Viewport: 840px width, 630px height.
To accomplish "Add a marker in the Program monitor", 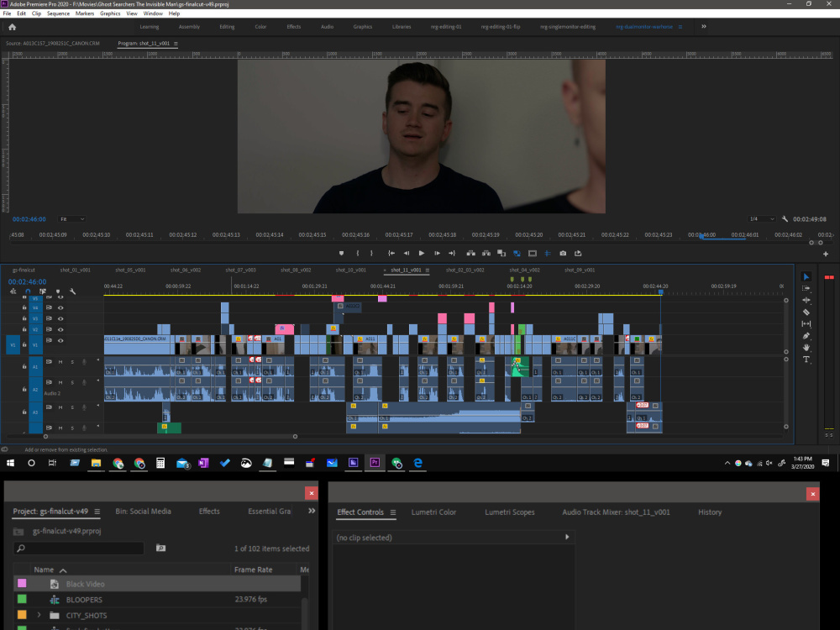I will (x=341, y=254).
